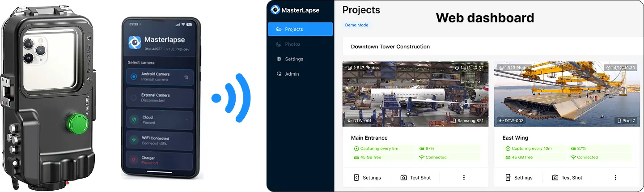Expand the Cloud Paused row on phone
This screenshot has height=192, width=644.
[186, 119]
